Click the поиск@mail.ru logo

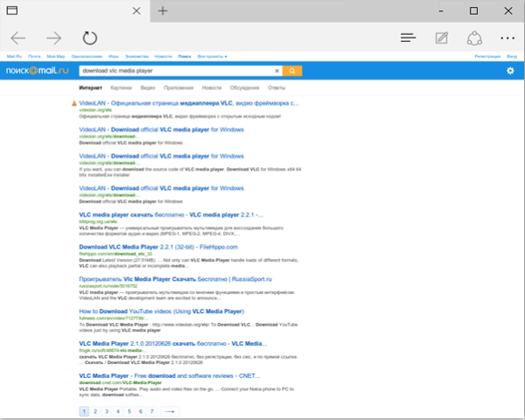[37, 71]
